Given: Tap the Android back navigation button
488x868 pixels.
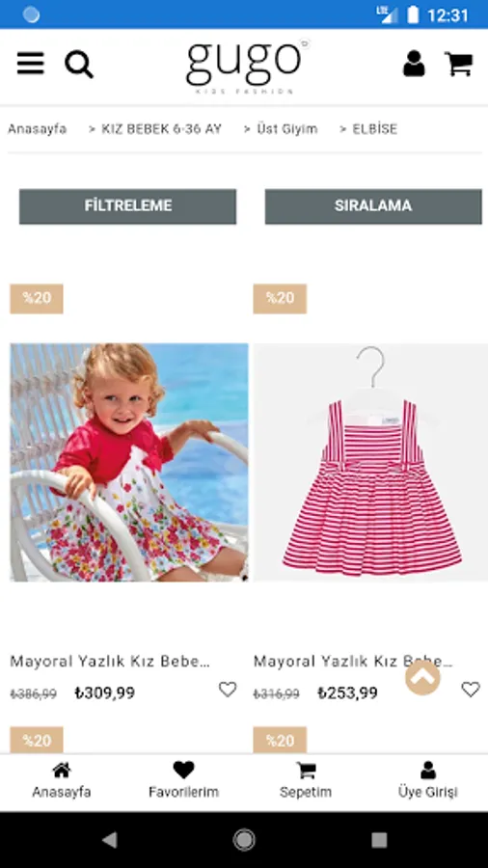Looking at the screenshot, I should click(110, 840).
